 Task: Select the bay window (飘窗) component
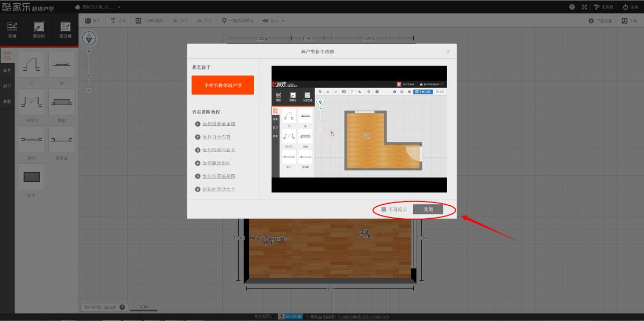(62, 102)
